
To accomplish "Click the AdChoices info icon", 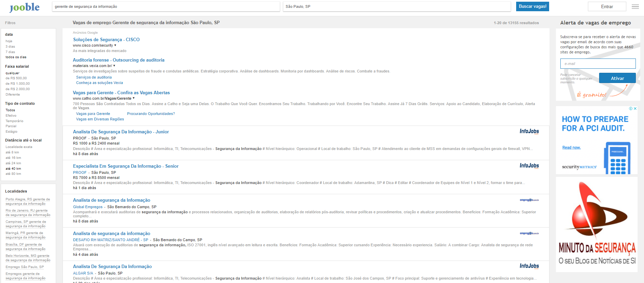I will coord(631,109).
